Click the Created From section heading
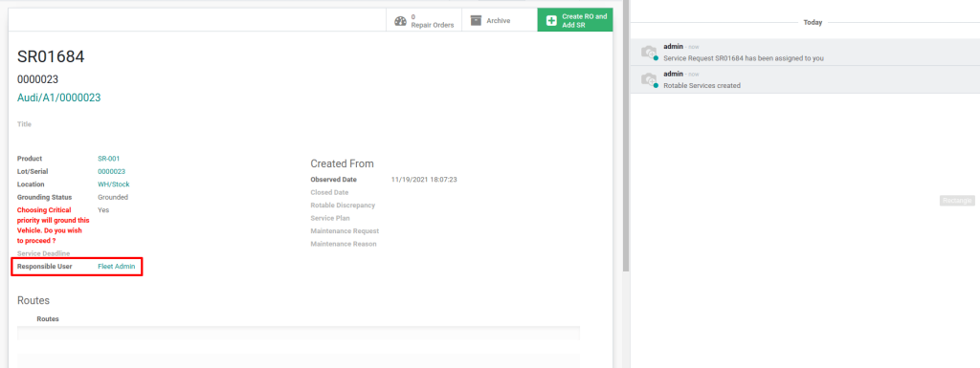The width and height of the screenshot is (980, 368). 342,163
